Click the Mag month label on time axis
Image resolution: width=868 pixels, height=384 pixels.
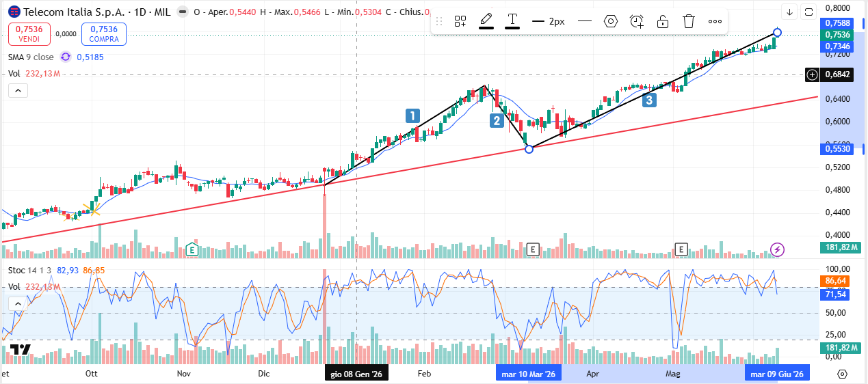[x=673, y=374]
